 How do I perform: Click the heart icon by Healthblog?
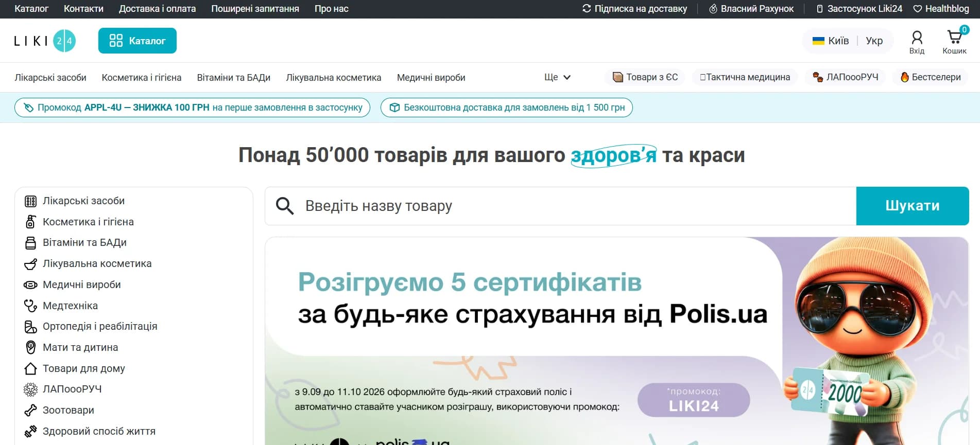pos(918,9)
